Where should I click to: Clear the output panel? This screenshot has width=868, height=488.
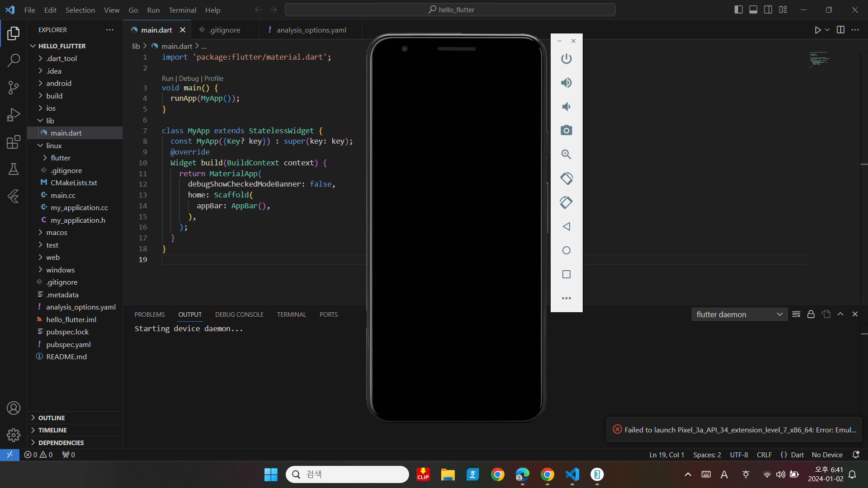[796, 314]
